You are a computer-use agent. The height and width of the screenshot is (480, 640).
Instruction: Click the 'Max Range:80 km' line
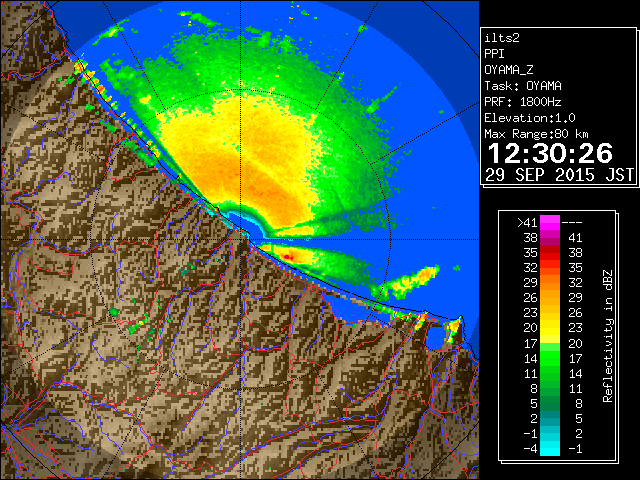[x=536, y=134]
